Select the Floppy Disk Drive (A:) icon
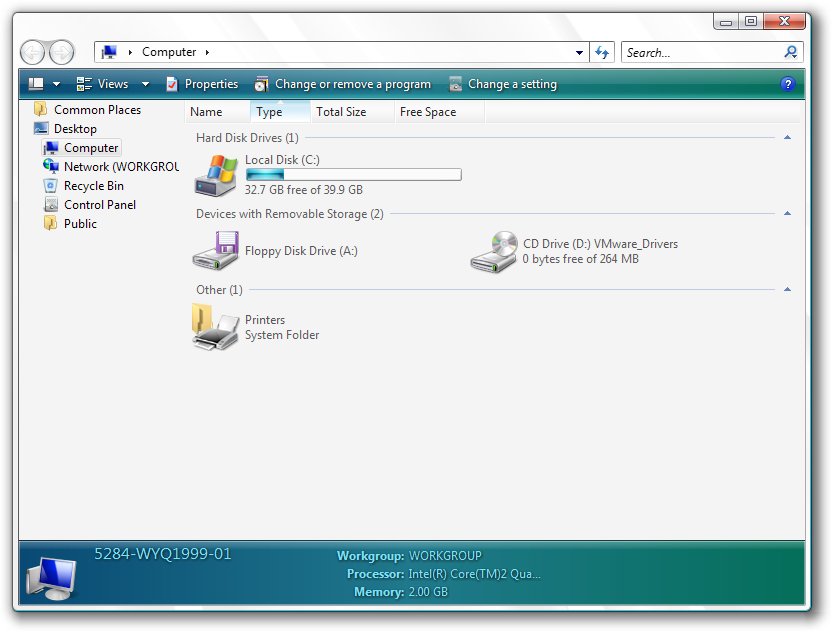Image resolution: width=832 pixels, height=632 pixels. point(216,250)
